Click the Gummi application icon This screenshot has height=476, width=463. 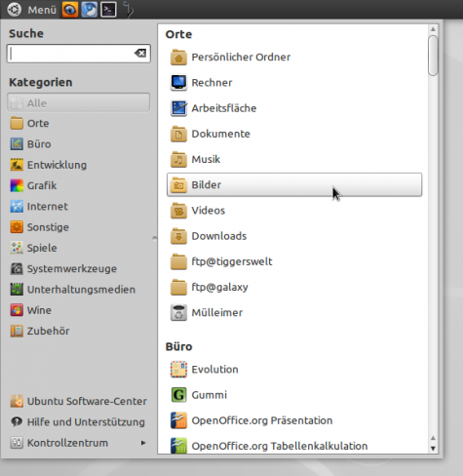tap(178, 395)
